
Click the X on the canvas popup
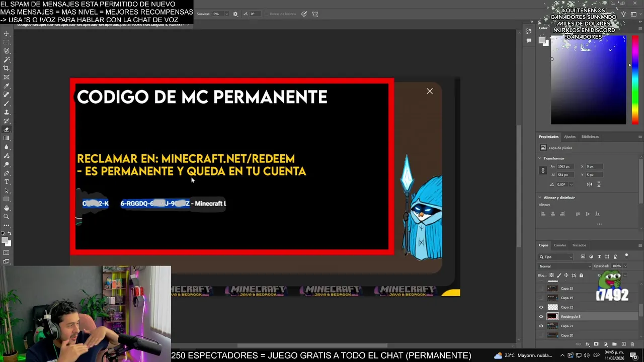pos(430,91)
